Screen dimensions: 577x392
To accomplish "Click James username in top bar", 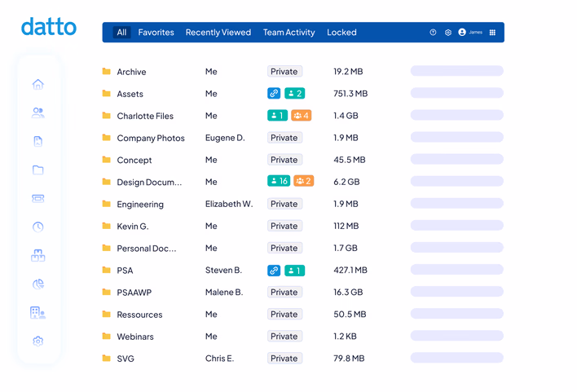I will [475, 33].
